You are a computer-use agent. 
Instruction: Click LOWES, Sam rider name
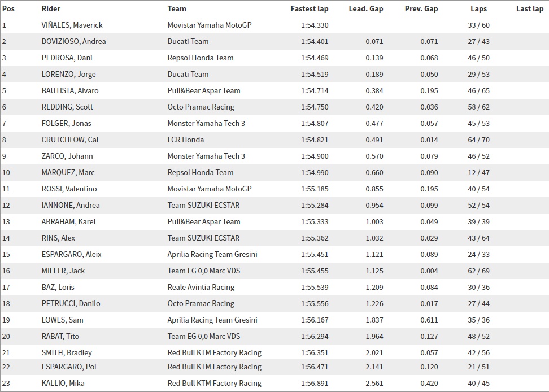click(62, 320)
